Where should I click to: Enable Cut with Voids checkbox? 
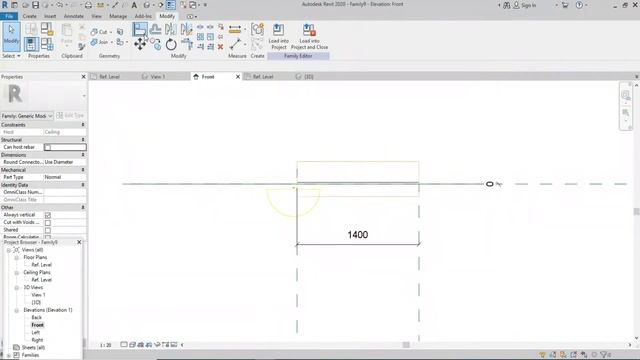point(48,223)
